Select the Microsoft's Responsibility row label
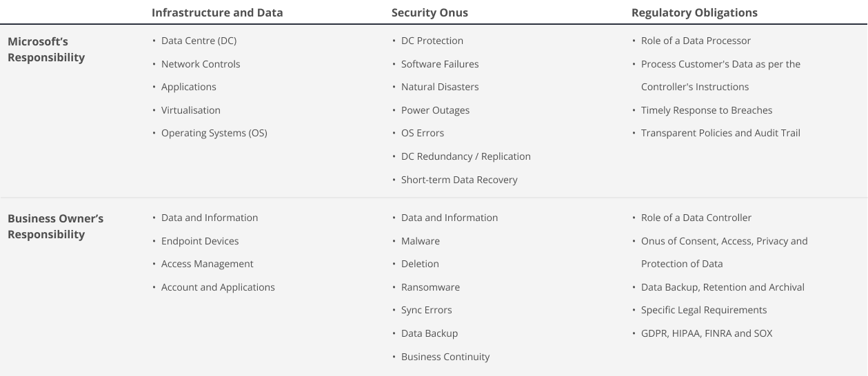This screenshot has height=376, width=868. point(46,49)
